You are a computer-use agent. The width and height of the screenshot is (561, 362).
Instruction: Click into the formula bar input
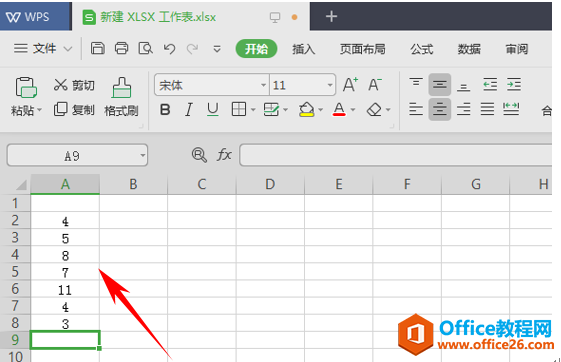(x=396, y=155)
